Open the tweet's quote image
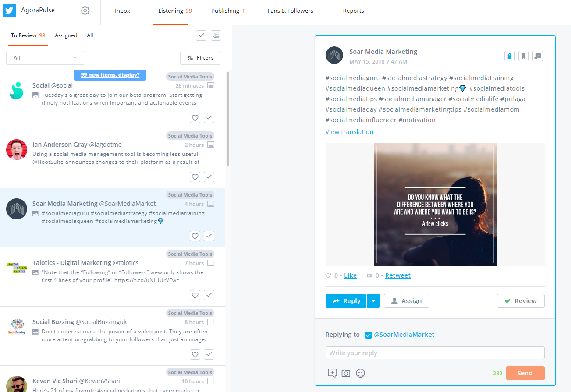The width and height of the screenshot is (571, 392). pos(435,205)
